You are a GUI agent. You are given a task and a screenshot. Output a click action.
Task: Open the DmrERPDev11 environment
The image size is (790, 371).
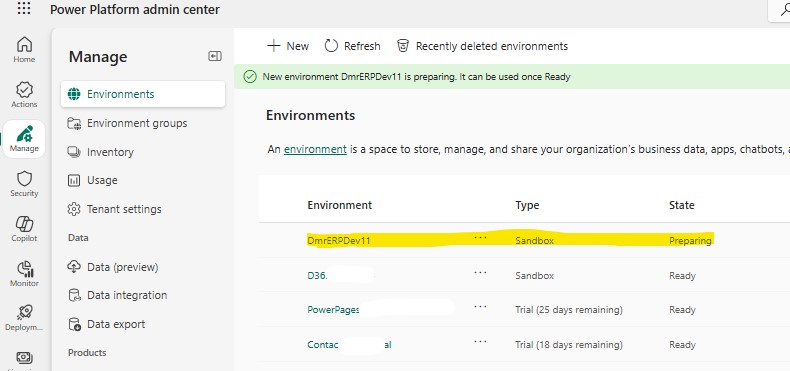click(339, 240)
